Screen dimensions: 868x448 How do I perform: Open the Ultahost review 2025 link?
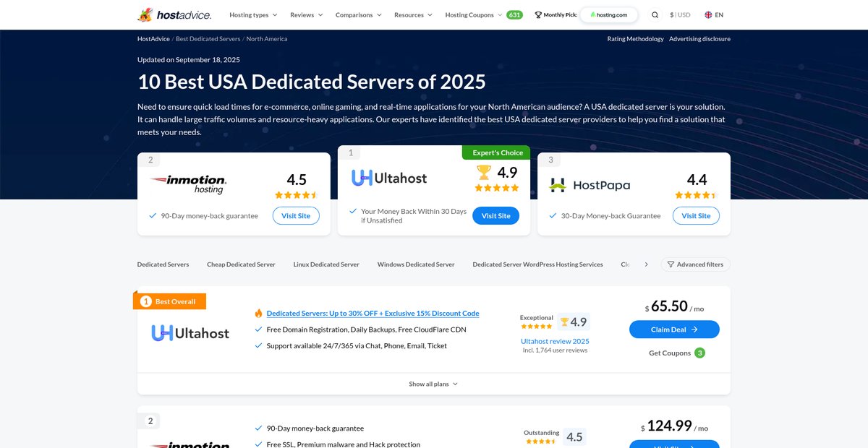555,341
